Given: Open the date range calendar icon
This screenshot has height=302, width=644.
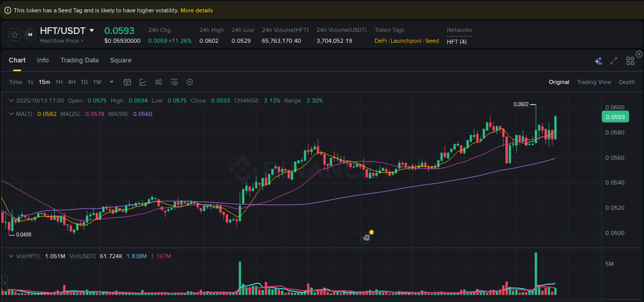Looking at the screenshot, I should [x=127, y=81].
